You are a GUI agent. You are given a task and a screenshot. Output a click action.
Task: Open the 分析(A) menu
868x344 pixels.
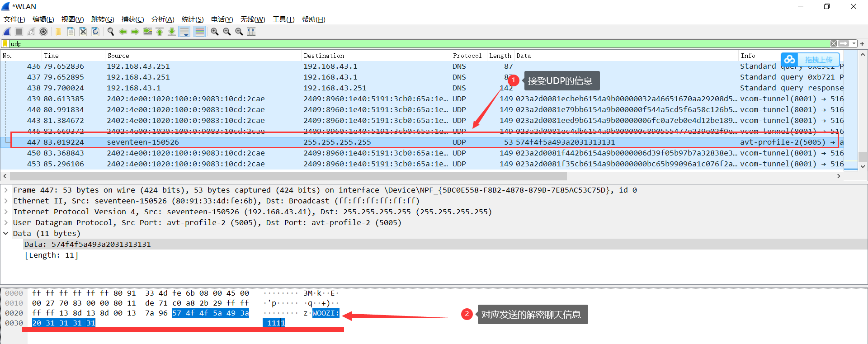(x=163, y=19)
